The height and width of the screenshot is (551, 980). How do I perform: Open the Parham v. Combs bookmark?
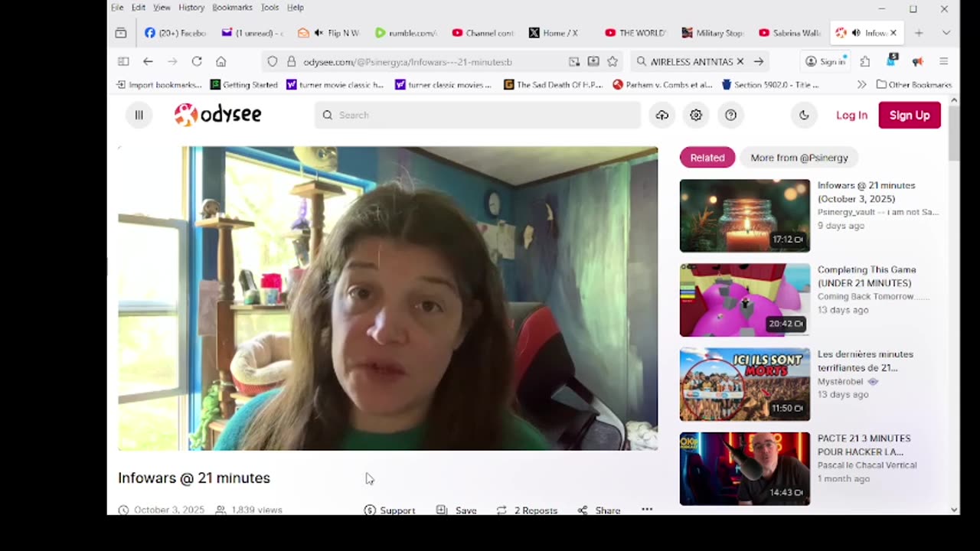(x=661, y=84)
